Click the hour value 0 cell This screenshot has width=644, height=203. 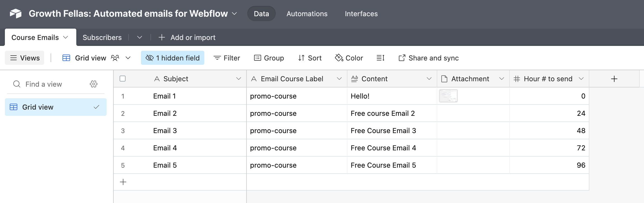click(549, 96)
